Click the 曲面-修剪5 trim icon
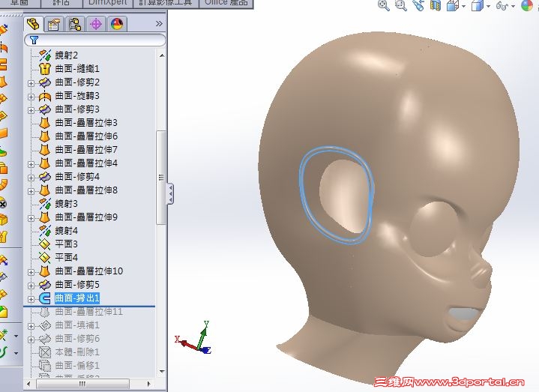Viewport: 539px width, 392px height. pyautogui.click(x=45, y=285)
